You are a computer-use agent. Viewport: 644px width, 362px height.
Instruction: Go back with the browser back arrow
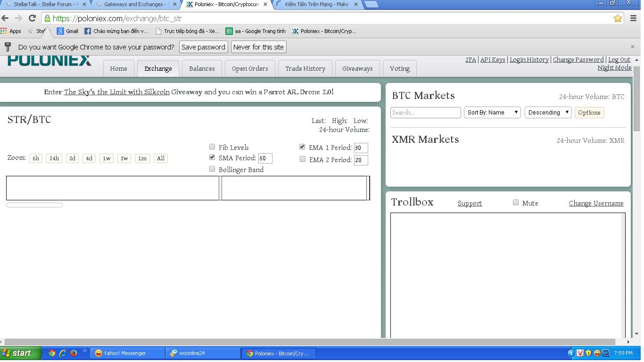(5, 18)
